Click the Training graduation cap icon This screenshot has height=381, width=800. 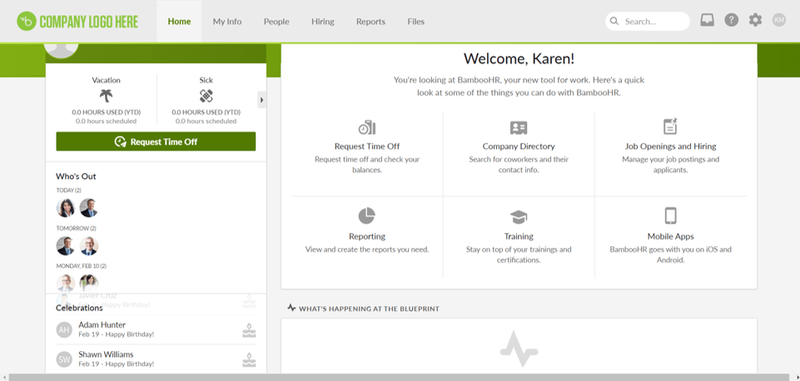[518, 217]
